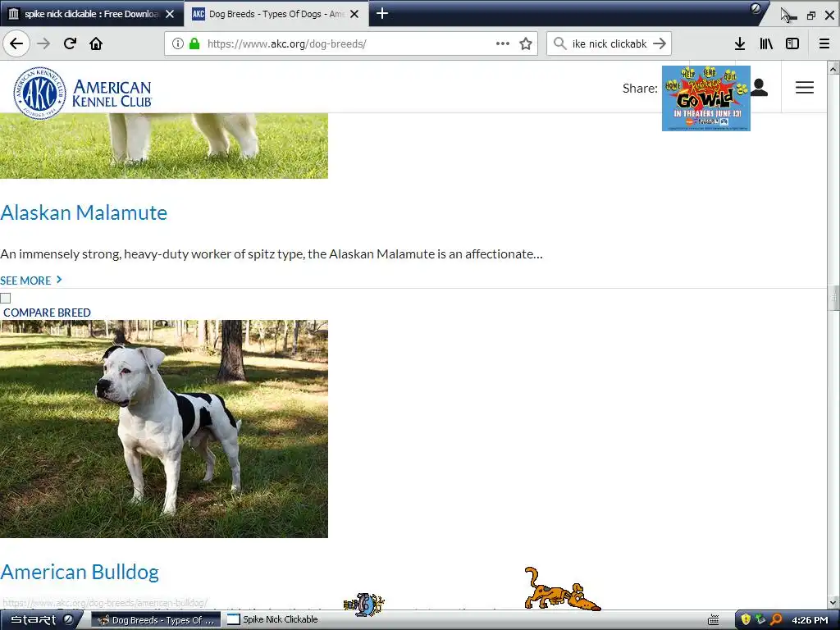Image resolution: width=840 pixels, height=630 pixels.
Task: Open the AKC site hamburger menu
Action: pos(804,87)
